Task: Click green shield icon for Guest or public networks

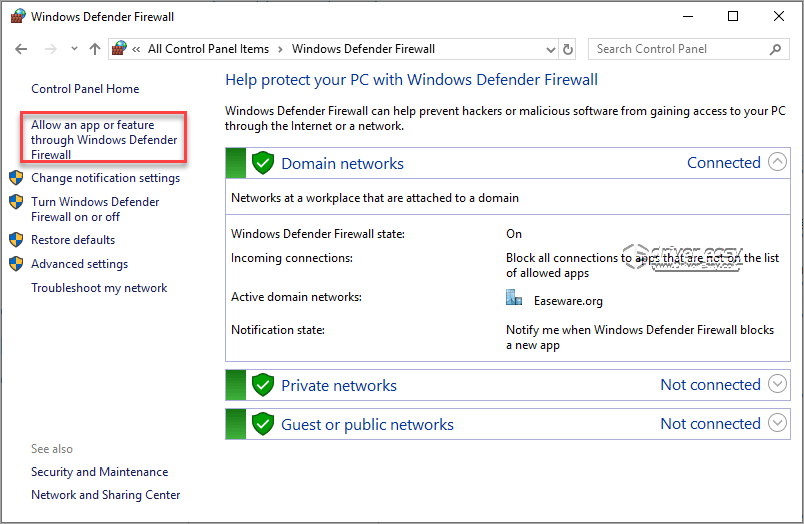Action: 263,424
